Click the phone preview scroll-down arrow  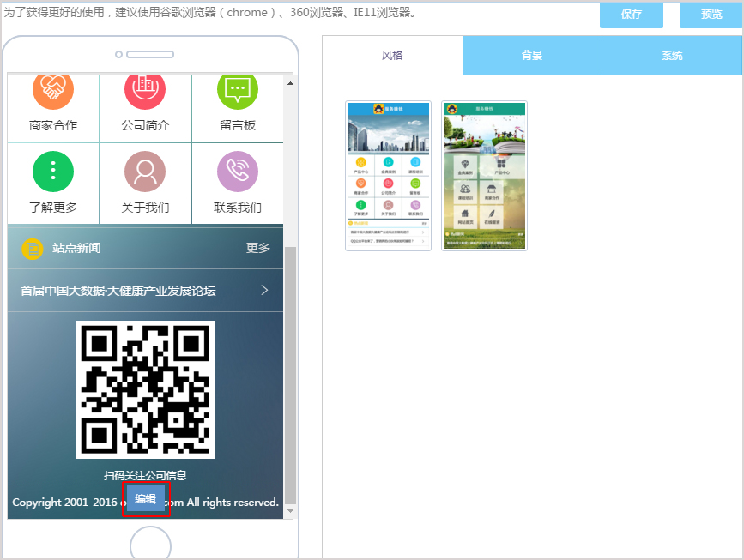[x=290, y=511]
